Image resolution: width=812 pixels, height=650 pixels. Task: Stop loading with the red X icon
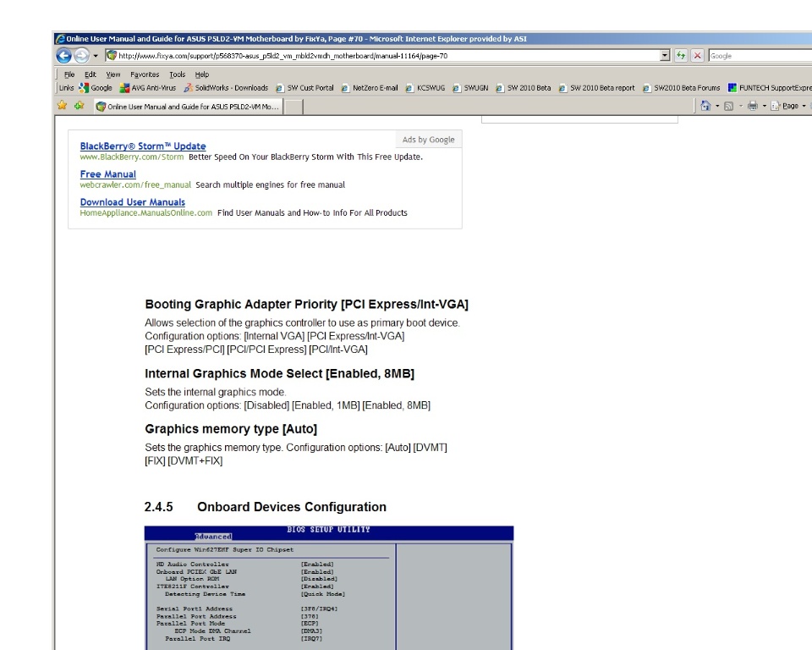698,56
